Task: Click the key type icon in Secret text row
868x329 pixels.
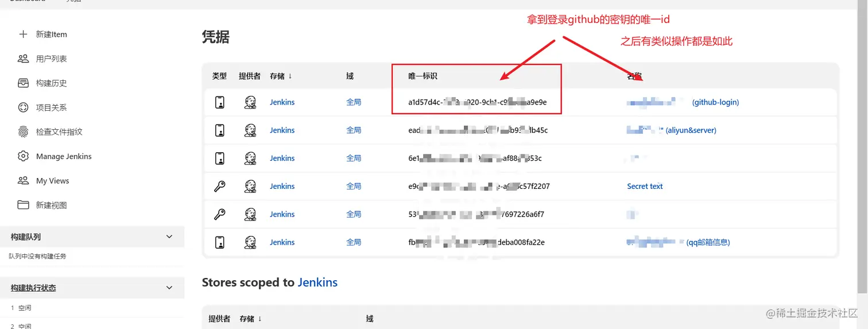Action: tap(219, 186)
